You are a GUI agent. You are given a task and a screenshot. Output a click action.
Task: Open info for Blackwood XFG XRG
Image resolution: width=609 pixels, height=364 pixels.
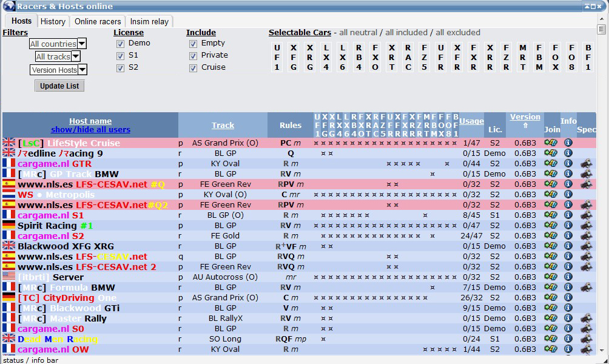coord(568,246)
